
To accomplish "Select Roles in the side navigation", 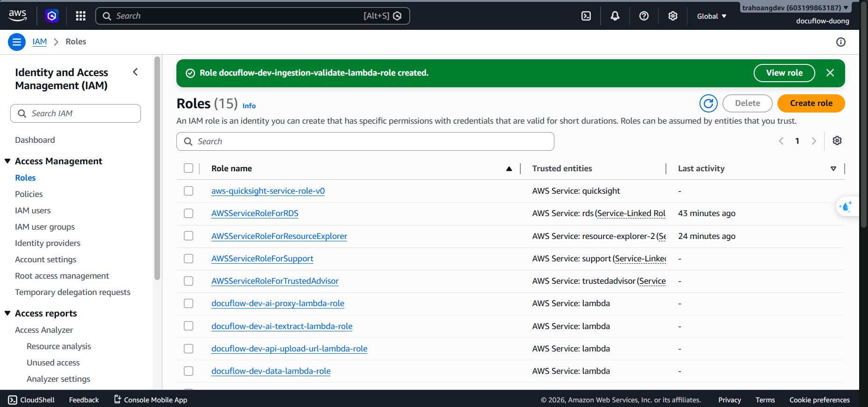I will 25,178.
